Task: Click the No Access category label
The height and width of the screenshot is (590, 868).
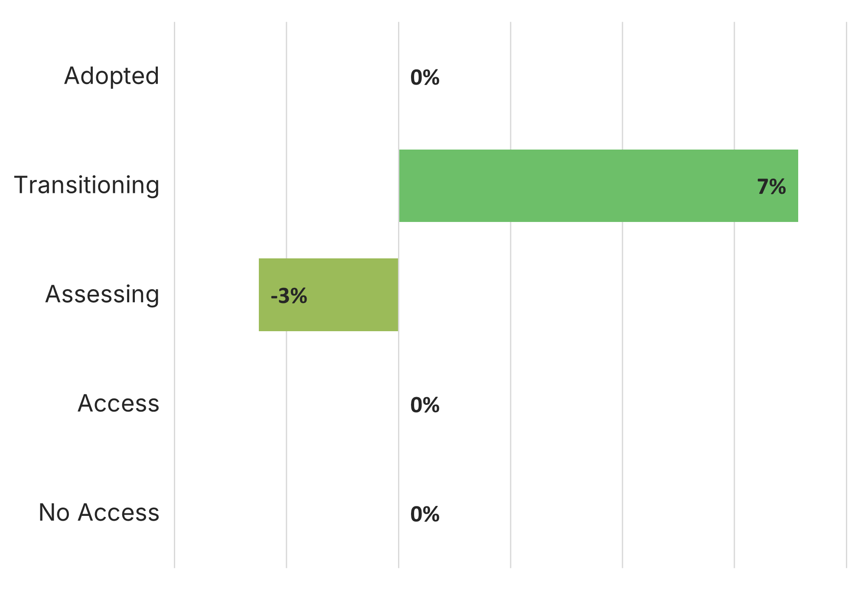Action: (x=99, y=513)
